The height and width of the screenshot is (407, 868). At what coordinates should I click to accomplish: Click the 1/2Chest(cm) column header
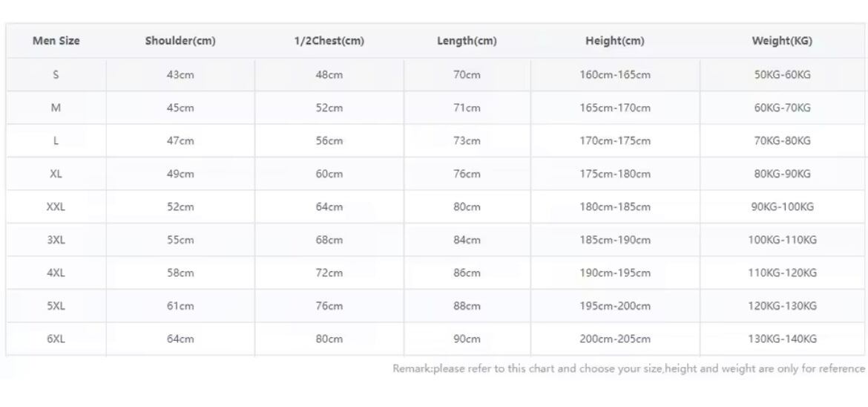pyautogui.click(x=329, y=41)
